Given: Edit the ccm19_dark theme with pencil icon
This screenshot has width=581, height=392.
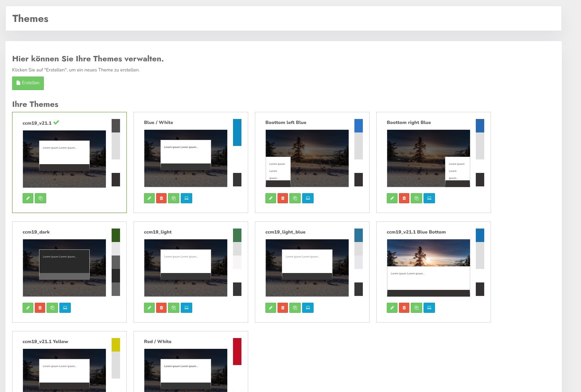Looking at the screenshot, I should pos(28,308).
